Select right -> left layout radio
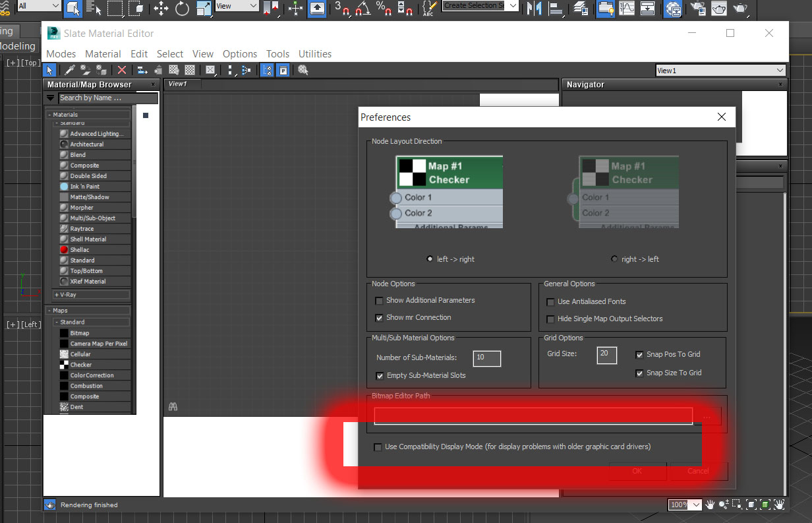Viewport: 812px width, 523px height. [615, 259]
